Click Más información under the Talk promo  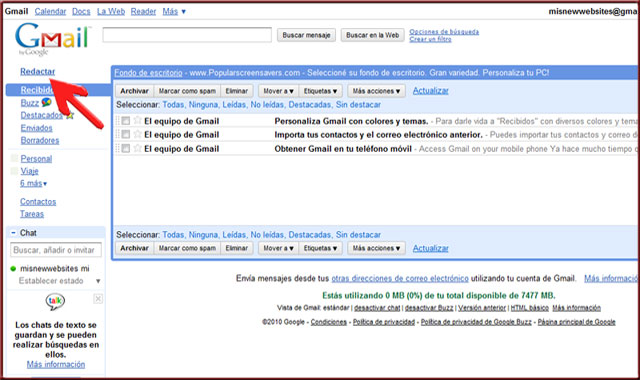pos(56,364)
